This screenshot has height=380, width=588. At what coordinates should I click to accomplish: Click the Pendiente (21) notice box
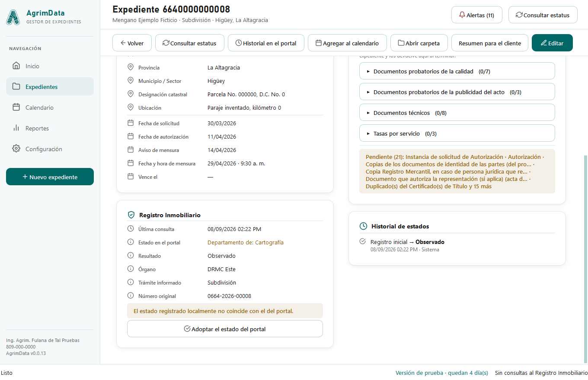[457, 171]
